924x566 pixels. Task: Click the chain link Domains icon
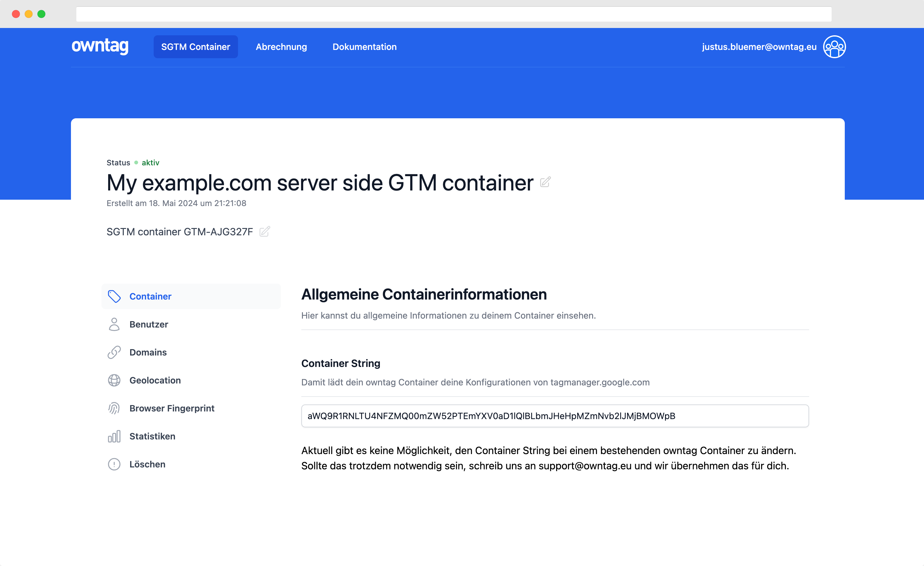pyautogui.click(x=114, y=352)
